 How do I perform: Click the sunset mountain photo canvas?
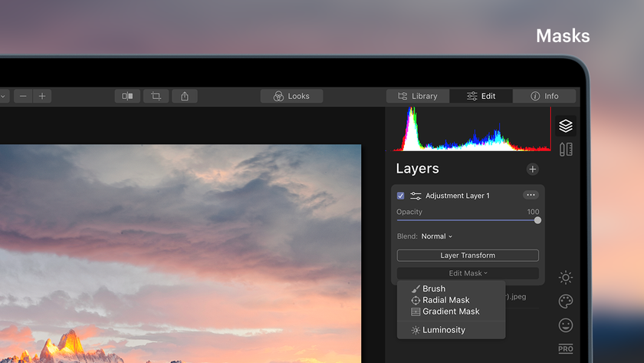point(180,253)
